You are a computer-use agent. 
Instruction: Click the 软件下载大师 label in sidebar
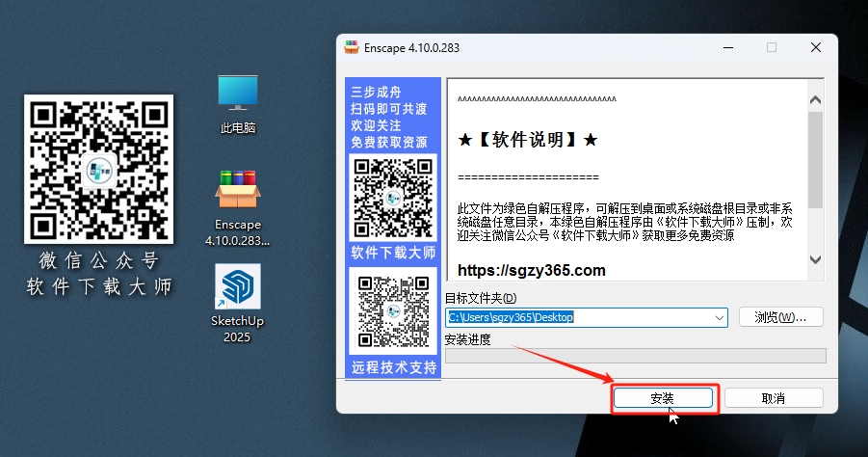[x=393, y=254]
